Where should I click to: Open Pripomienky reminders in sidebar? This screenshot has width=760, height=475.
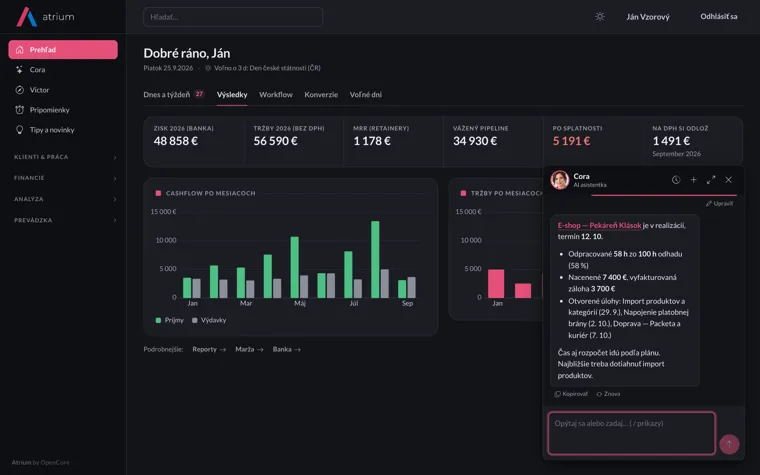point(63,110)
